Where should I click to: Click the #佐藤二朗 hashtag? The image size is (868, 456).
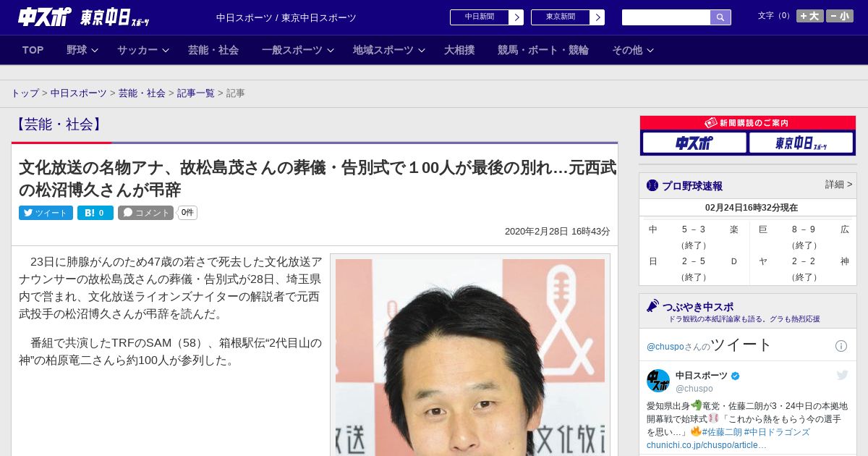click(x=721, y=432)
